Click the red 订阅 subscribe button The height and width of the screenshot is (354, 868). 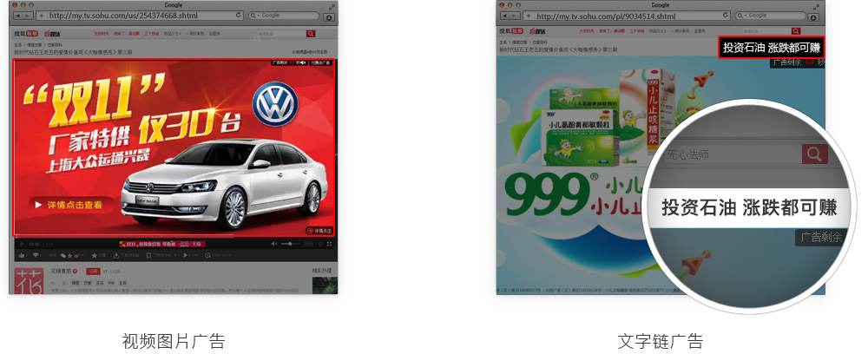click(x=93, y=272)
